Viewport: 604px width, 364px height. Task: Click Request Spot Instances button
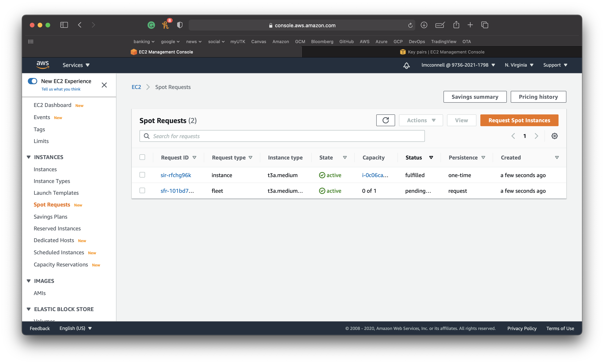[519, 120]
